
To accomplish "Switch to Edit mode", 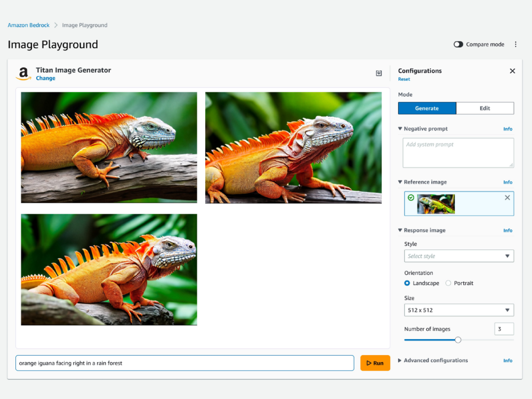I will (485, 108).
